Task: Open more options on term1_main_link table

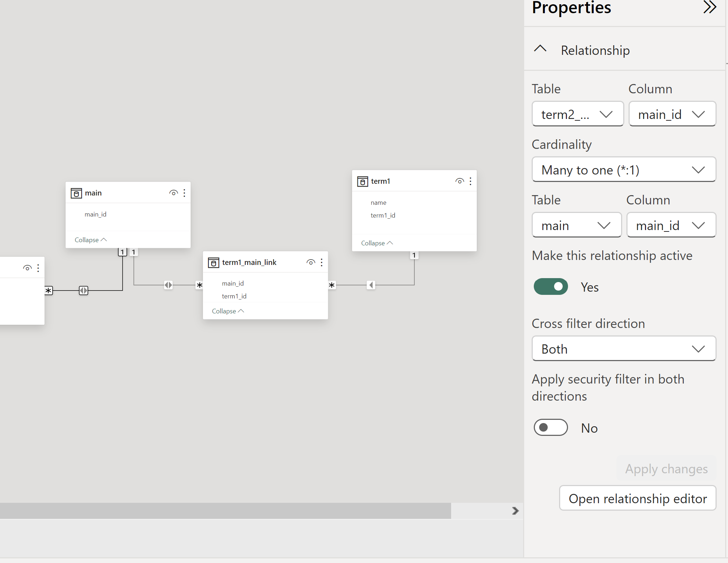Action: (x=321, y=262)
